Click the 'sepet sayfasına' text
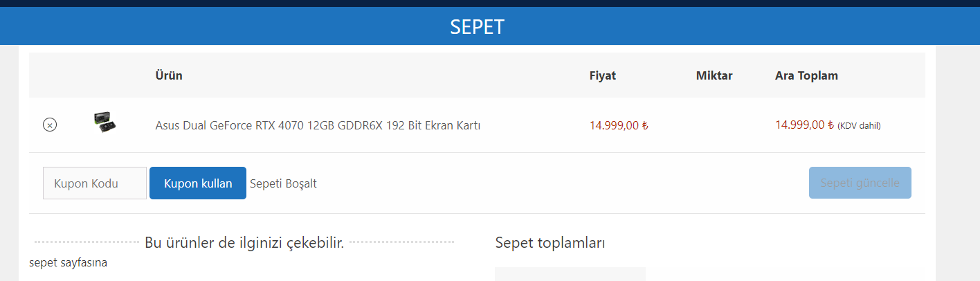 68,263
